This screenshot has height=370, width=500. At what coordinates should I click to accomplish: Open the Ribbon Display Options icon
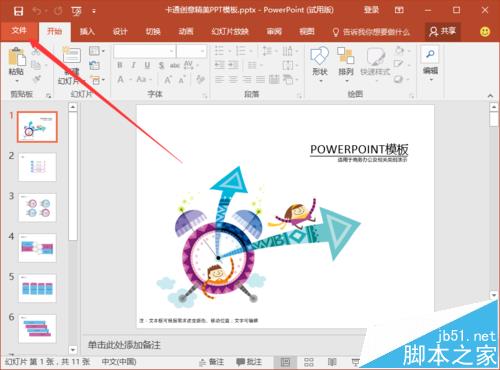tap(399, 10)
